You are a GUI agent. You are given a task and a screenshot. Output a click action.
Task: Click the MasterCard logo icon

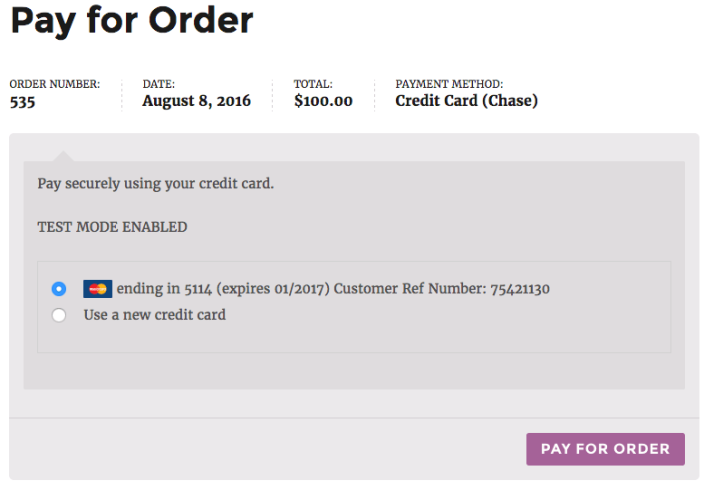tap(97, 289)
